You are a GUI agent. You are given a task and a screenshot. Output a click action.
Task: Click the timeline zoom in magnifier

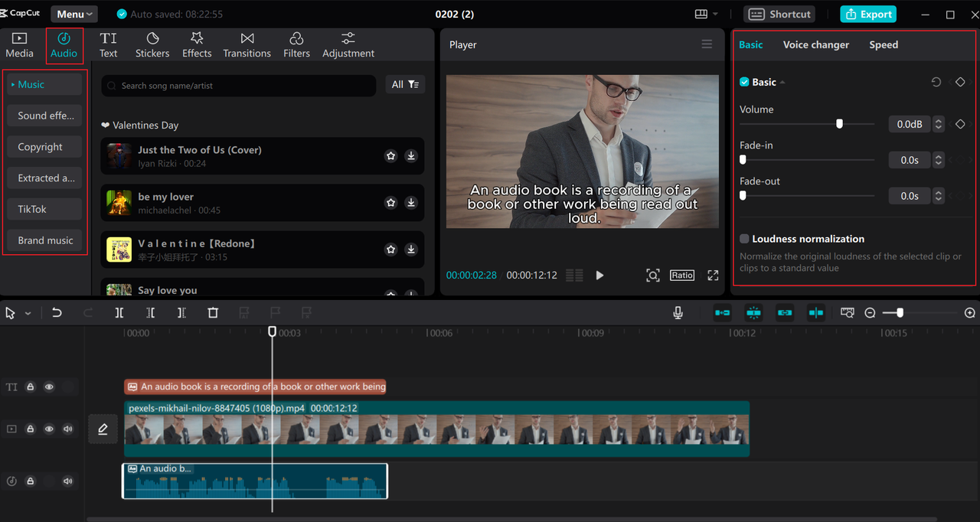[x=970, y=313]
